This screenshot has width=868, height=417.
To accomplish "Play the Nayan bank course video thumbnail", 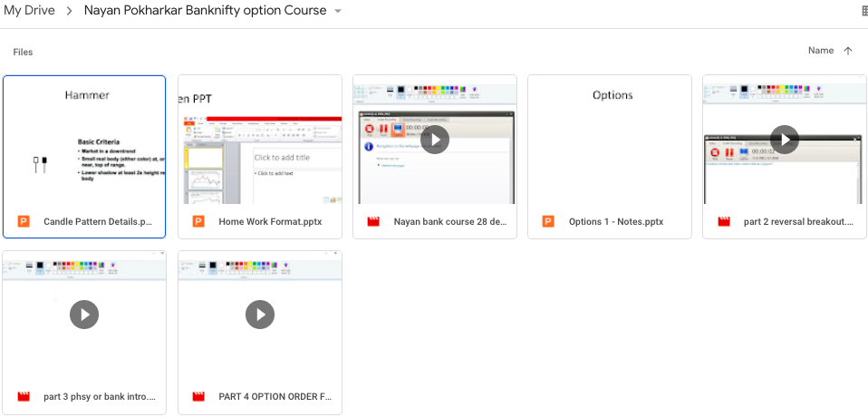I will pos(435,139).
